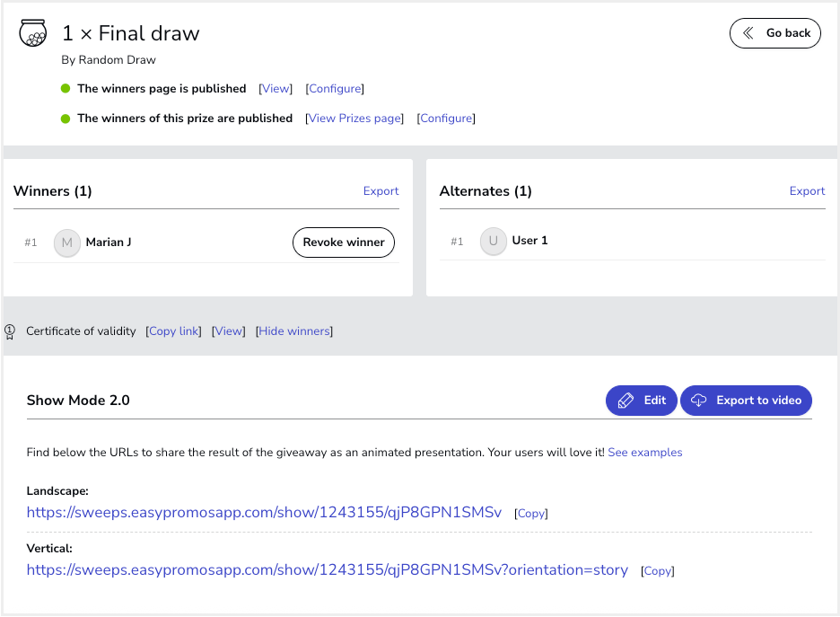
Task: Click the Go back double-chevron icon
Action: click(748, 33)
